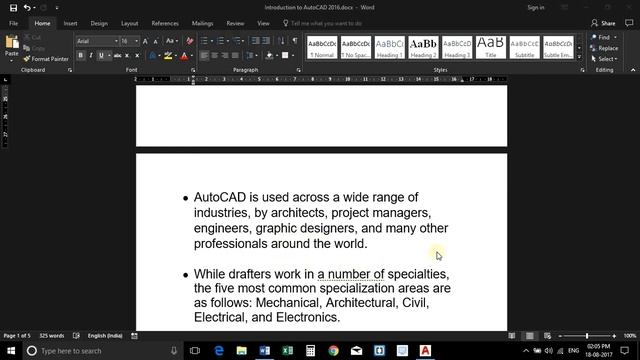
Task: Apply the Title style
Action: [x=491, y=47]
